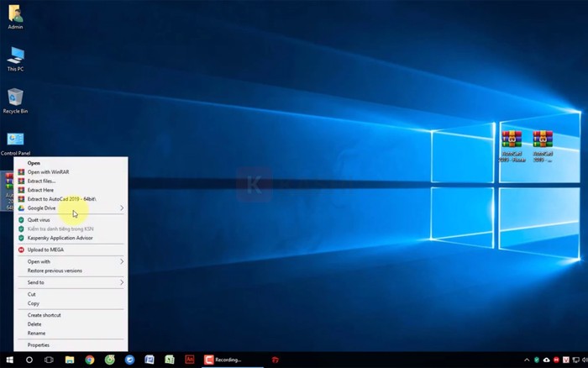Click the Windows Start button
This screenshot has width=588, height=368.
(x=9, y=360)
